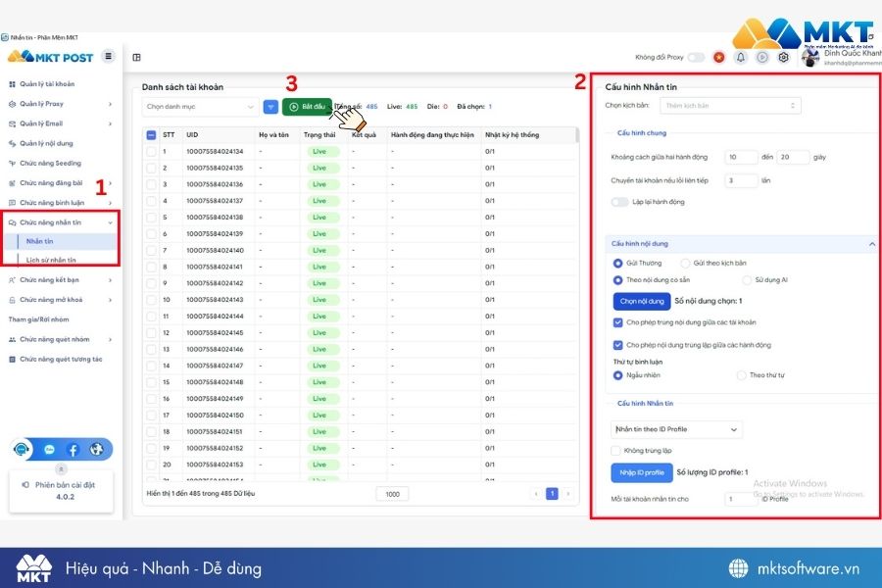
Task: Select Theo nội dung có sẵn radio
Action: tap(617, 280)
